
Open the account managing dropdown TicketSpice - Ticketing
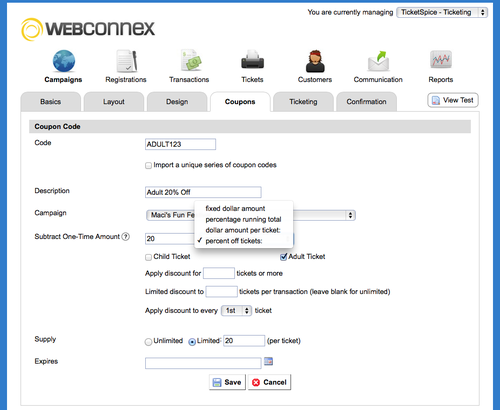coord(442,13)
